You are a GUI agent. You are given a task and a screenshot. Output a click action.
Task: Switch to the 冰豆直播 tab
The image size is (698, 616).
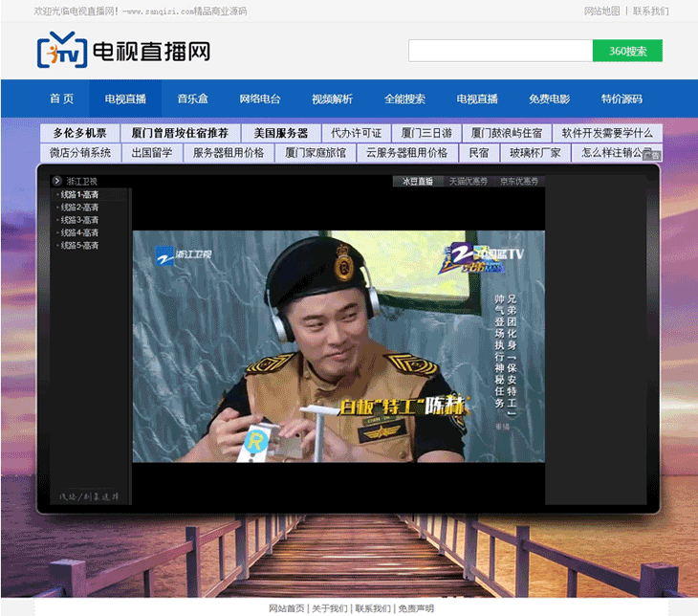coord(418,182)
